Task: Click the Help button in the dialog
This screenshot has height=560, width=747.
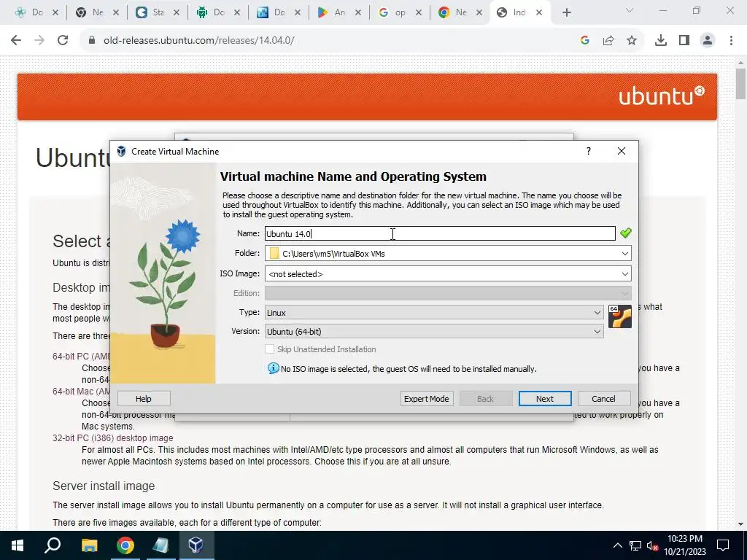Action: point(144,399)
